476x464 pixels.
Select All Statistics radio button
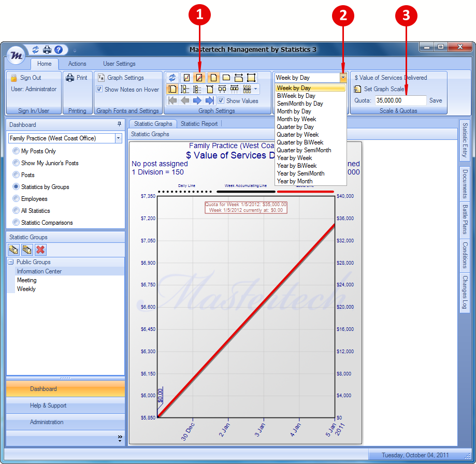(16, 211)
